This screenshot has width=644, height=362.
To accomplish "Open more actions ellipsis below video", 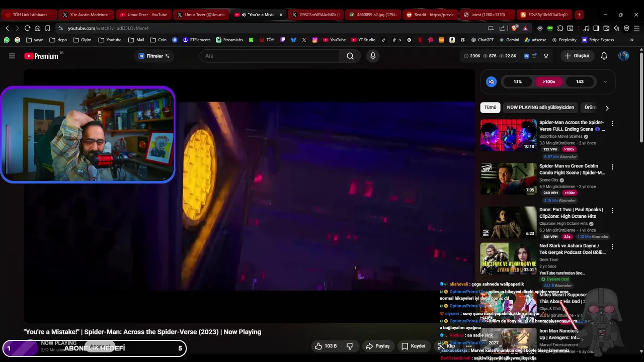I will 469,346.
